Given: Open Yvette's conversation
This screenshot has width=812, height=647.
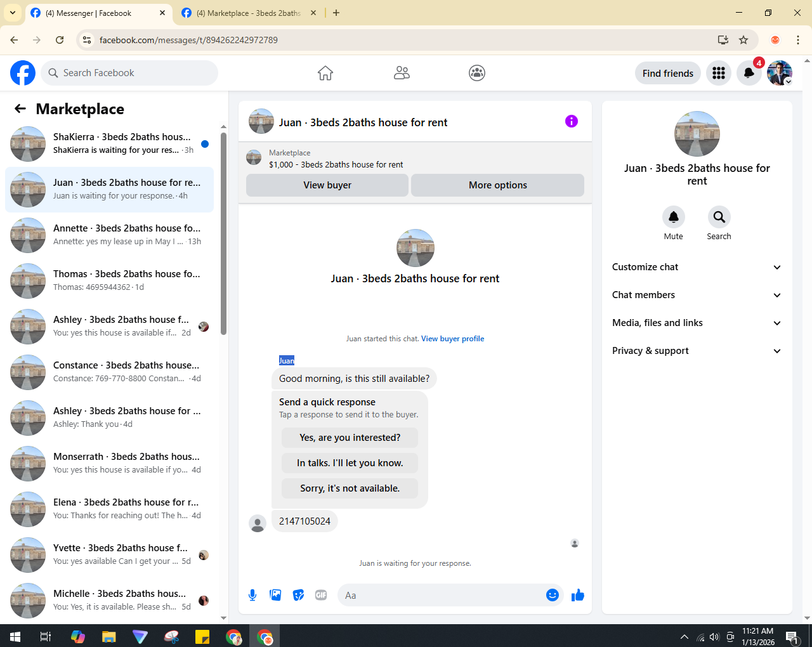Looking at the screenshot, I should point(109,555).
